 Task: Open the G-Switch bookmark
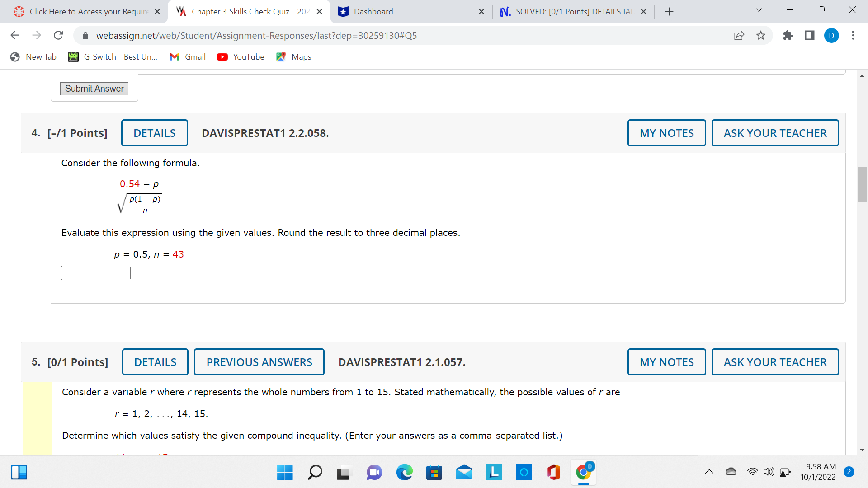click(112, 57)
